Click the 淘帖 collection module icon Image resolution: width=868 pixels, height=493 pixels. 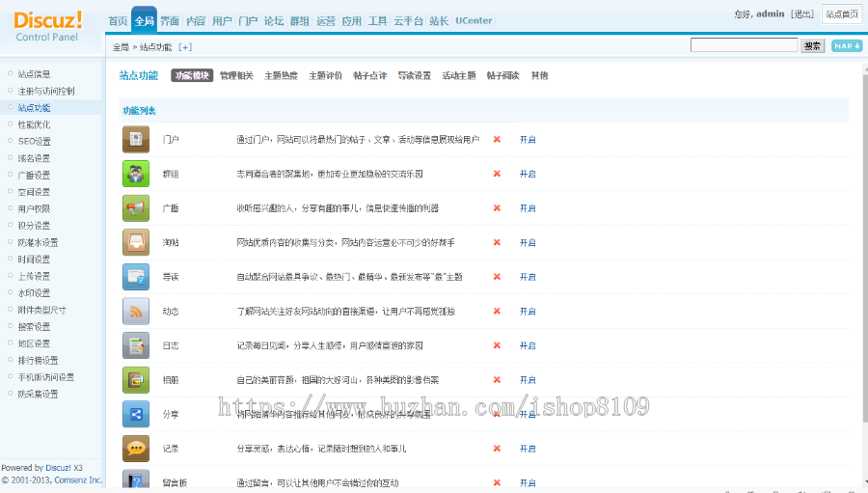click(x=136, y=242)
